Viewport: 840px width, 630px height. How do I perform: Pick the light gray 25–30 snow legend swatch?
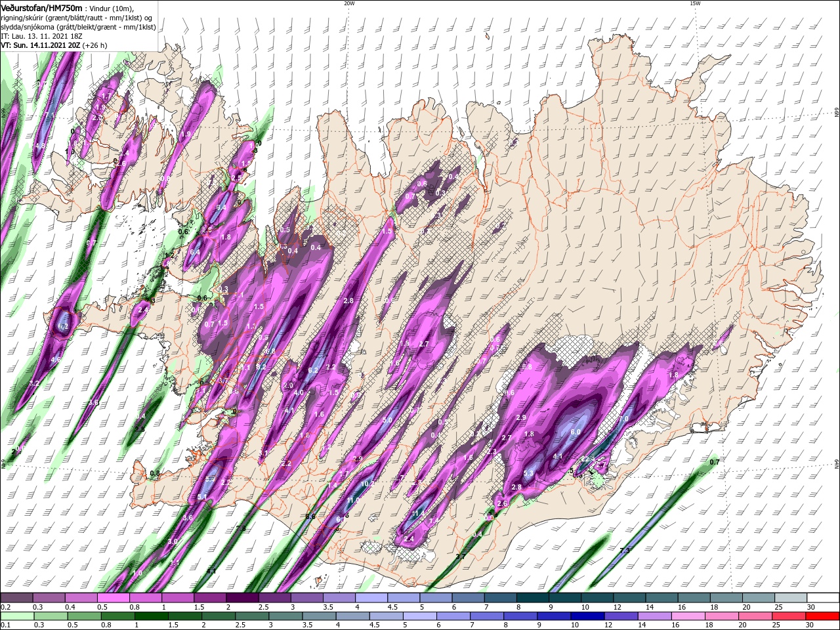point(791,598)
